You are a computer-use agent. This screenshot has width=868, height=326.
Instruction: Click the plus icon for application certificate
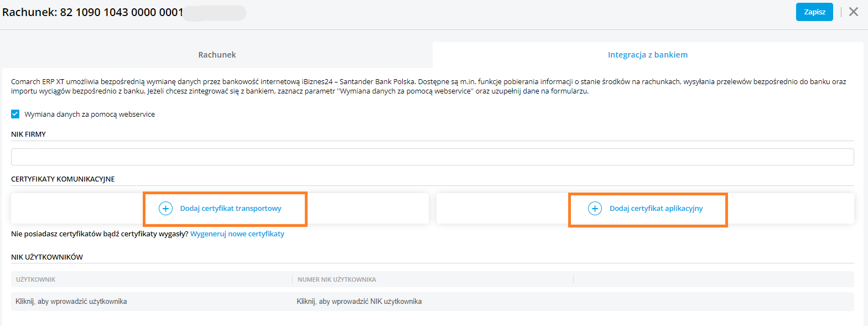[595, 209]
